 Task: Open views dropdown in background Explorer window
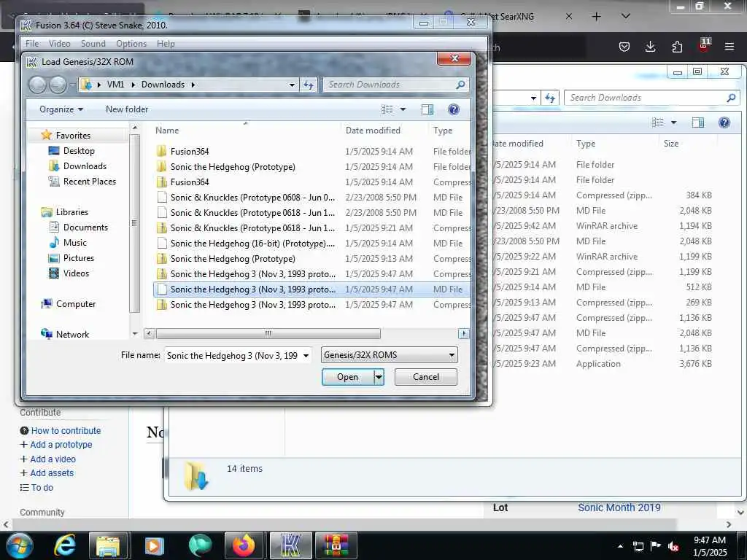(673, 122)
